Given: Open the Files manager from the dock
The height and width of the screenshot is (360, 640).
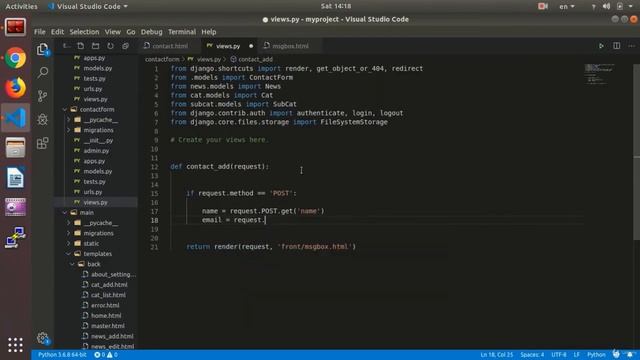Looking at the screenshot, I should [x=16, y=148].
